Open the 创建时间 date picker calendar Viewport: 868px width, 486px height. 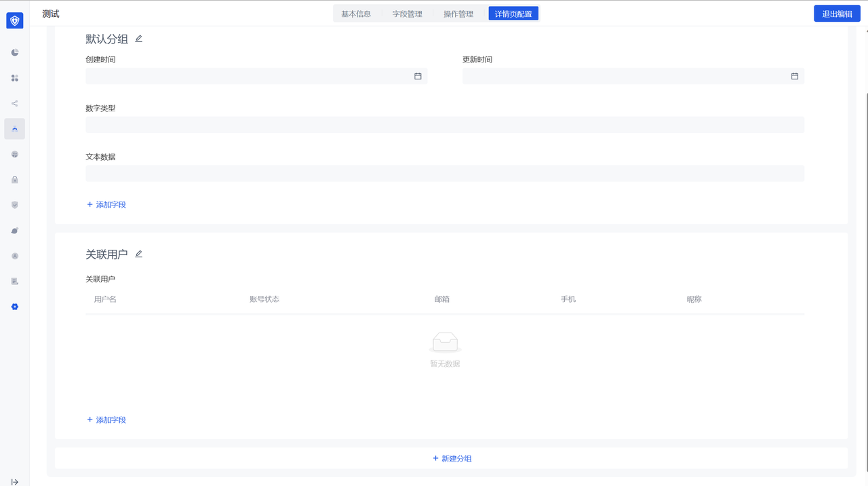(x=418, y=76)
